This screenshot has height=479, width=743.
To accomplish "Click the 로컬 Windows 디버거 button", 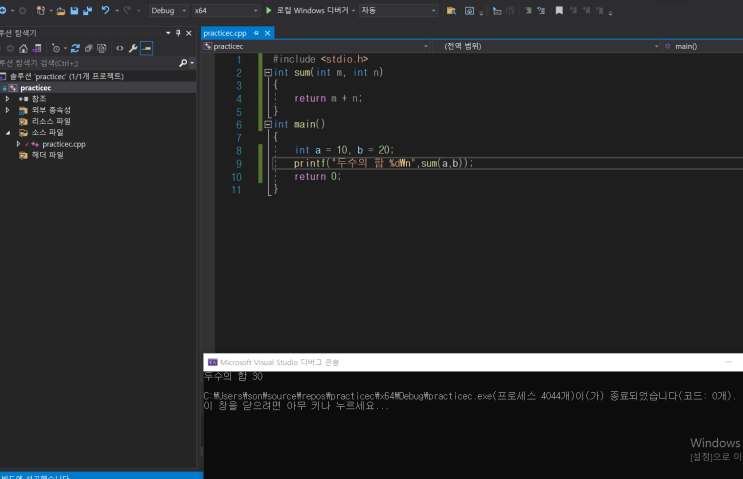I will point(312,10).
